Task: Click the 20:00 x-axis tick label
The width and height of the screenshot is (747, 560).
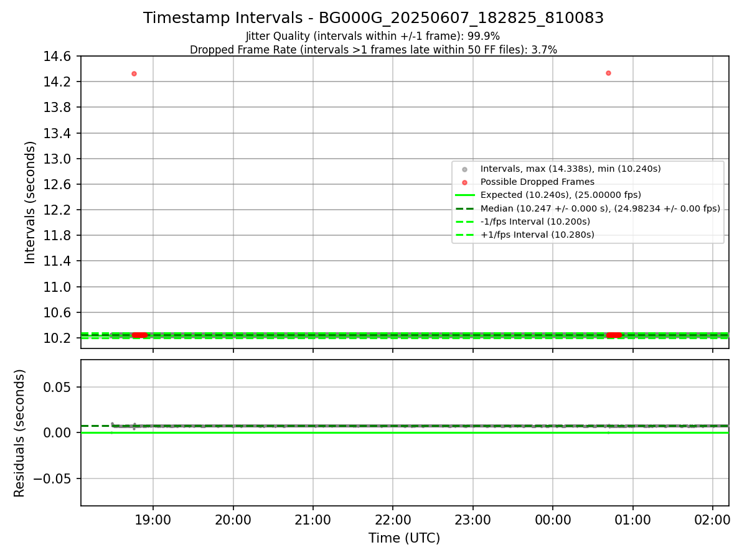Action: (233, 520)
